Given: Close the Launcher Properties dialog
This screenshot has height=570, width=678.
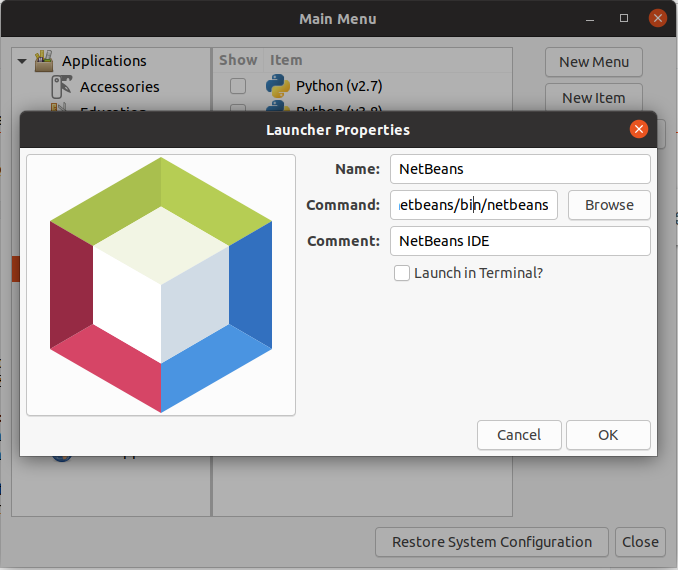Looking at the screenshot, I should pos(639,129).
